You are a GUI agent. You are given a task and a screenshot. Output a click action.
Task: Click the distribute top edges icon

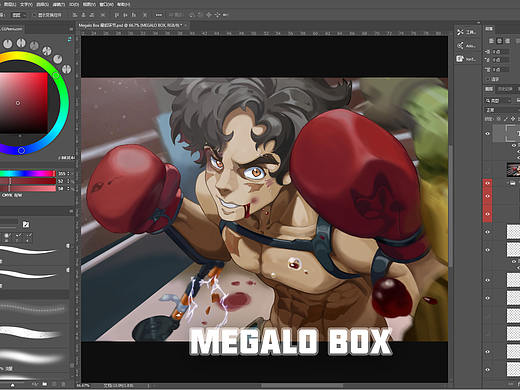117,15
